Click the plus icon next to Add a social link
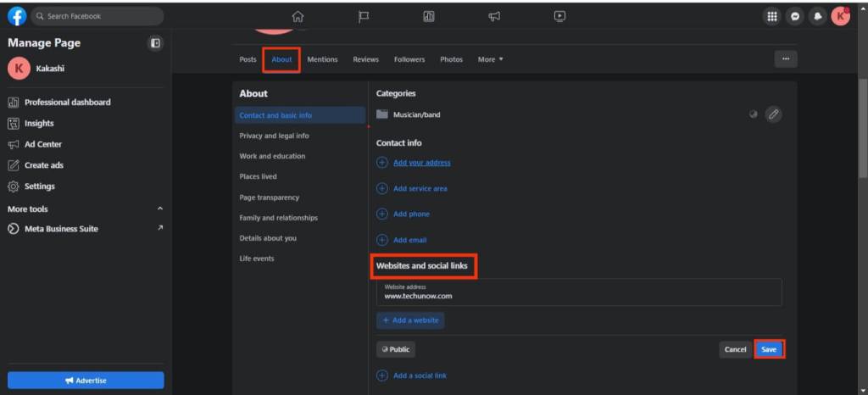Screen dimensions: 868x395 [382, 376]
